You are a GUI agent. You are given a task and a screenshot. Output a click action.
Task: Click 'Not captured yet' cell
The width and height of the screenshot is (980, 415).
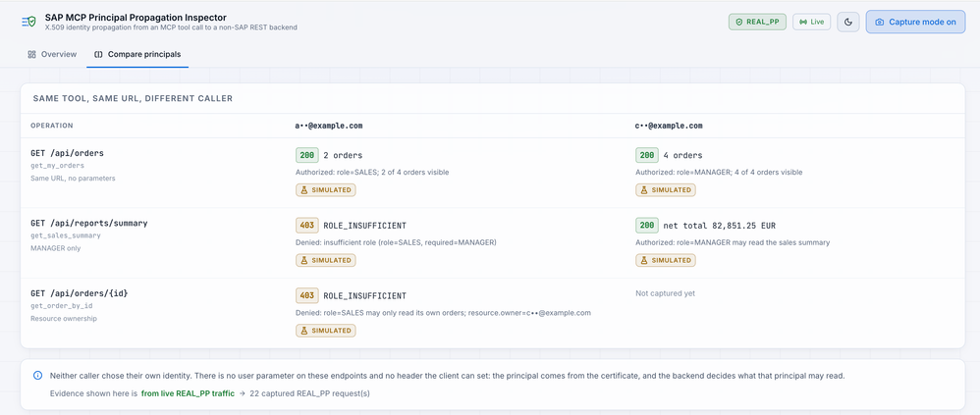665,293
